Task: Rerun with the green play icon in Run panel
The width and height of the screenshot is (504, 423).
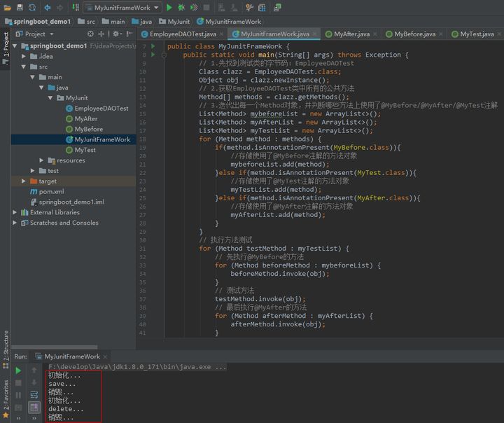Action: click(18, 370)
